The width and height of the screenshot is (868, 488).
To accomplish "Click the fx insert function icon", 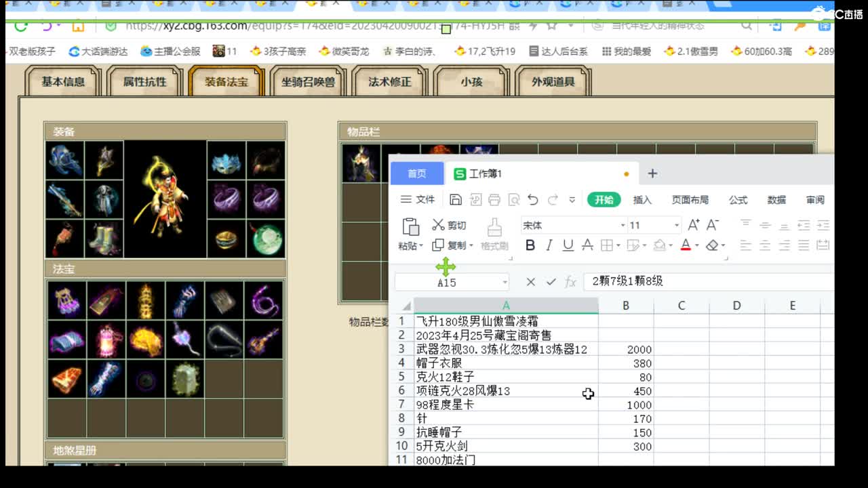I will pos(571,281).
